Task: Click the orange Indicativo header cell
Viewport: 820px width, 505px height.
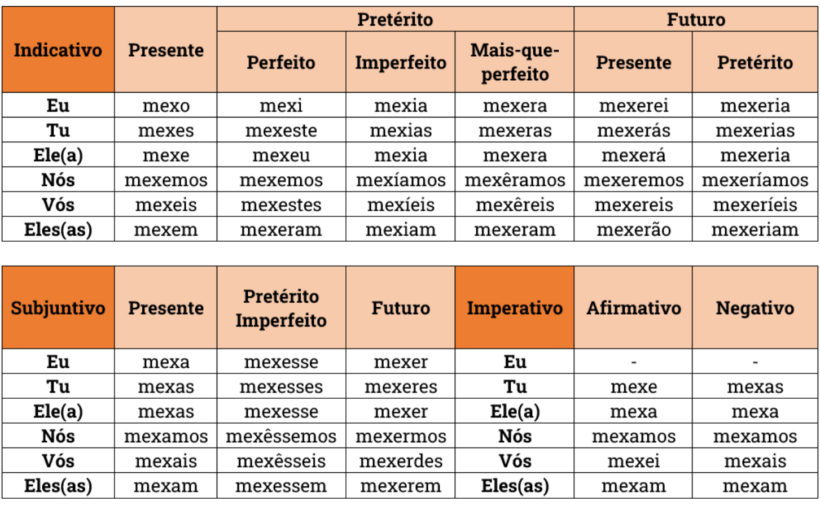Action: [58, 50]
